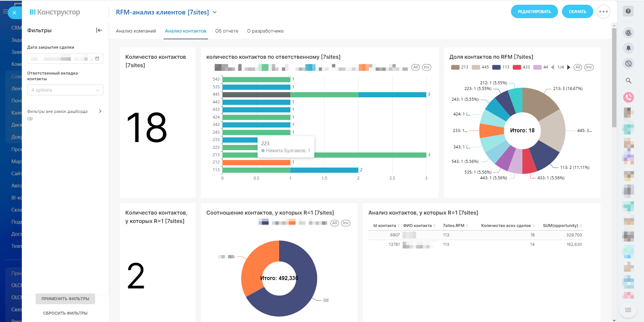Toggle Inv legend in responsible bar chart
This screenshot has height=322, width=644.
click(x=427, y=67)
